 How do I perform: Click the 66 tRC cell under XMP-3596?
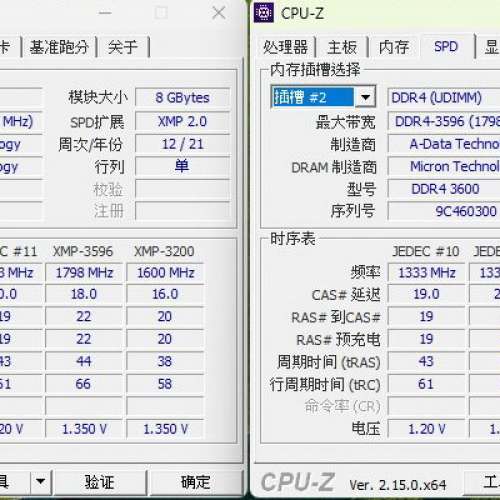pyautogui.click(x=84, y=384)
